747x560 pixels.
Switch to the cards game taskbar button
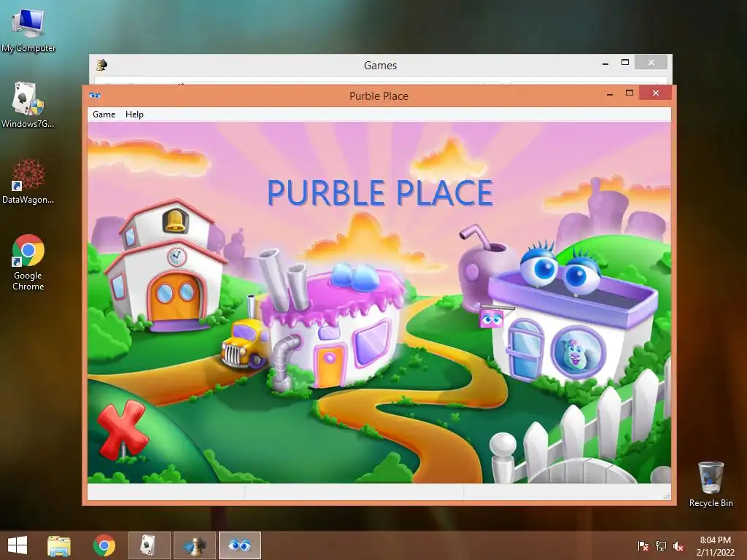(x=149, y=545)
